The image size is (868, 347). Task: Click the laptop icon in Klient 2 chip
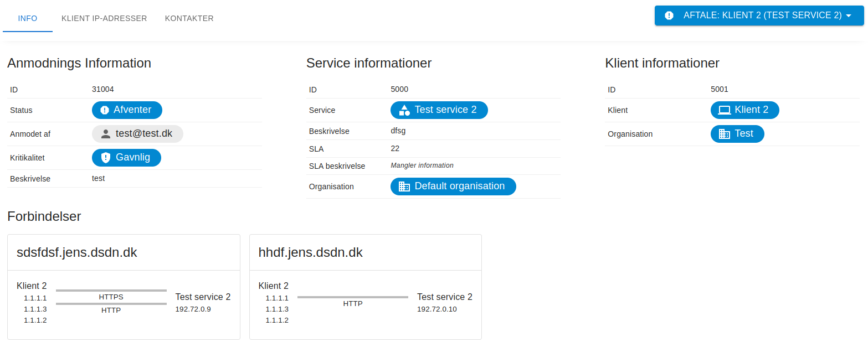click(x=724, y=110)
